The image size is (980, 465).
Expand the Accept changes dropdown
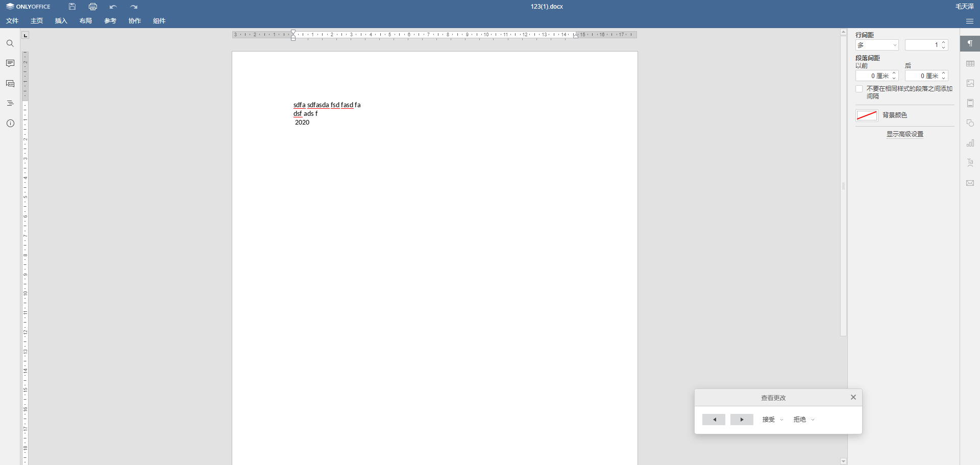tap(781, 420)
